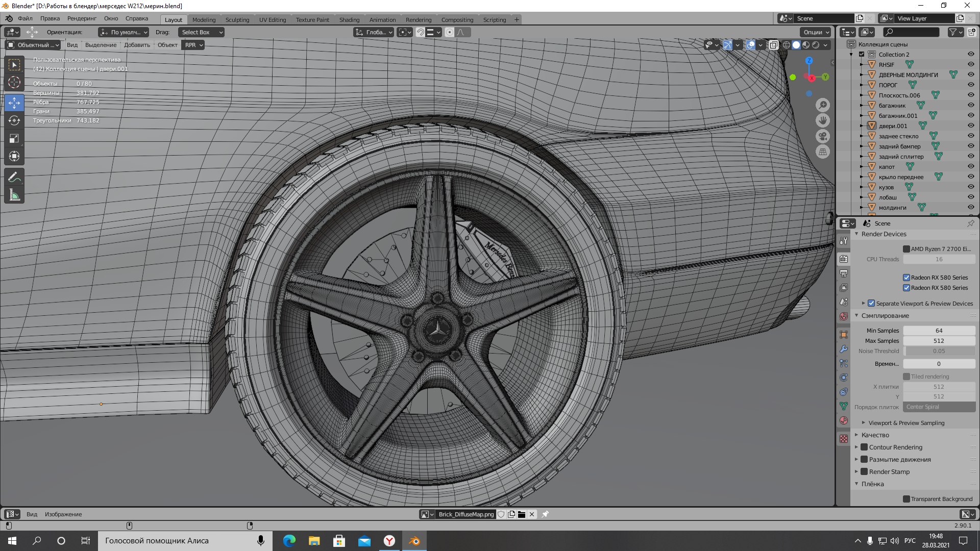The image size is (980, 551).
Task: Switch to the Modeling workspace tab
Action: [204, 19]
